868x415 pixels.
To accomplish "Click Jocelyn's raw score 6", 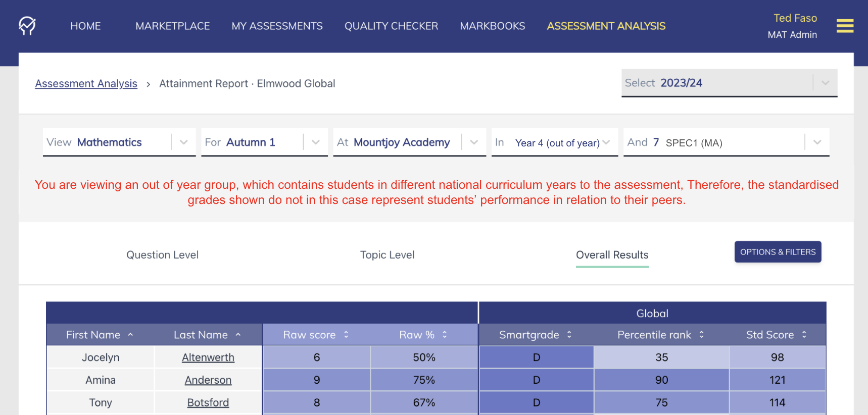I will (x=317, y=357).
